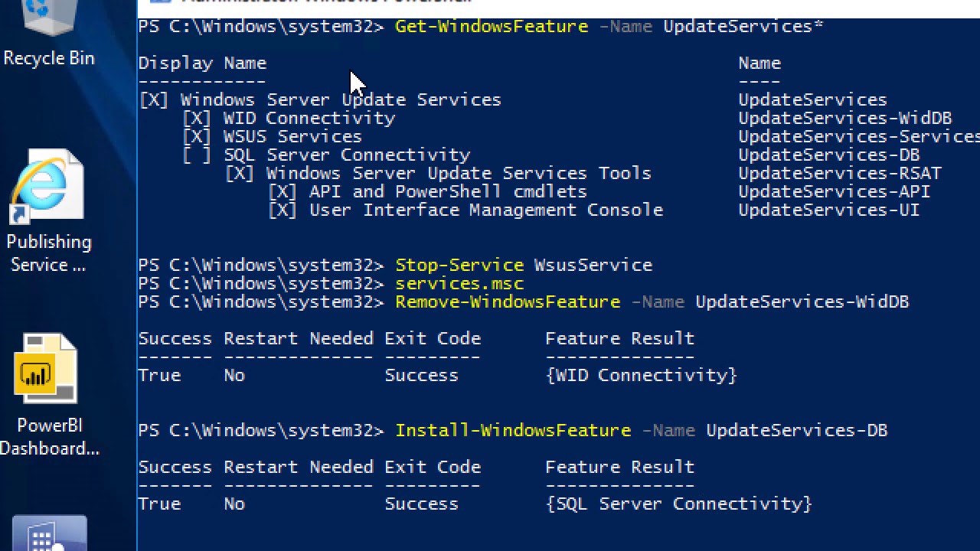This screenshot has width=980, height=551.
Task: Click the checked box beside WSUS Services
Action: click(197, 137)
